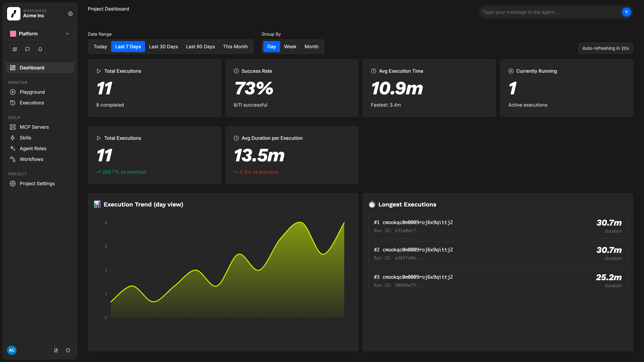Click the Active executions text
This screenshot has width=644, height=362.
528,105
